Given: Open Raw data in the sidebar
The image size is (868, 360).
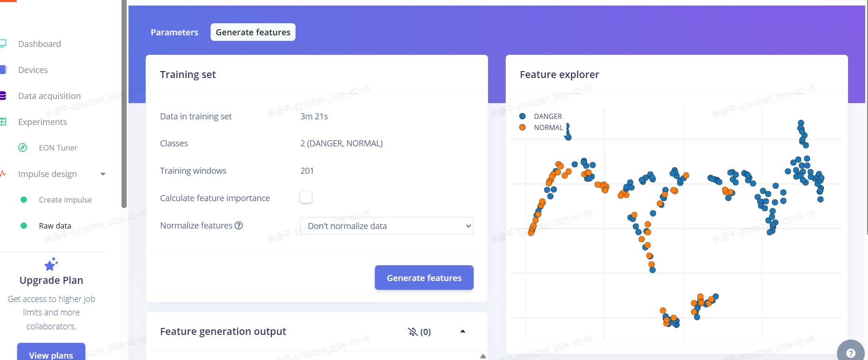Looking at the screenshot, I should click(55, 226).
